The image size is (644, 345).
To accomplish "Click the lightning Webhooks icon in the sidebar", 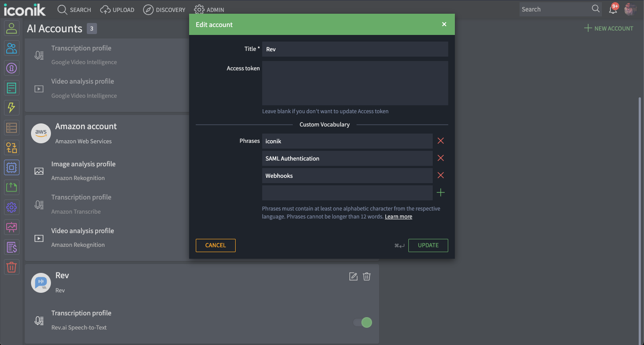I will [x=12, y=107].
